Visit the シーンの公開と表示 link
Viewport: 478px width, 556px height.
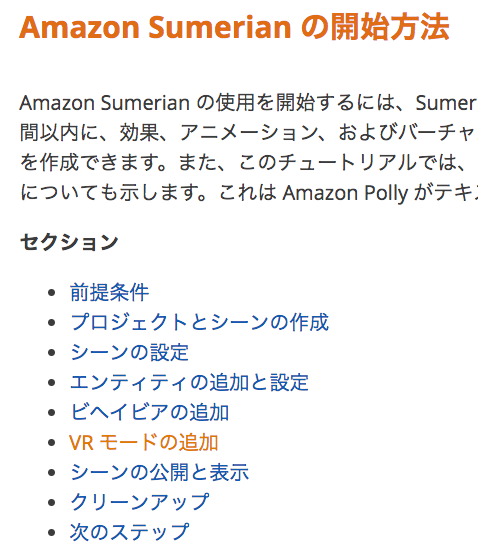159,472
